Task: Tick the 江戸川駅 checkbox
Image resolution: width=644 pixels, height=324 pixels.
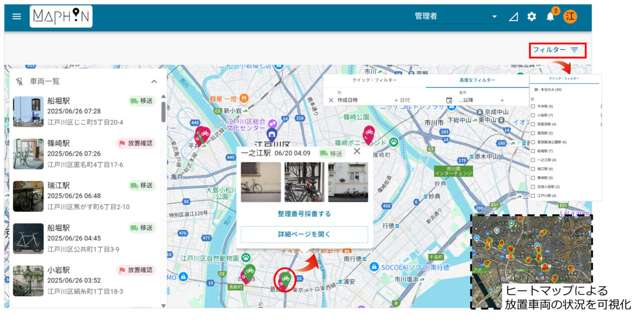Action: 533,196
